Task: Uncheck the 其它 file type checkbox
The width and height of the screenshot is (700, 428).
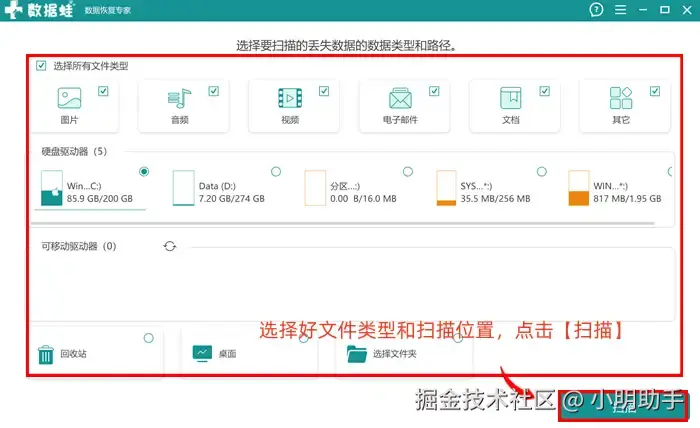Action: tap(655, 91)
